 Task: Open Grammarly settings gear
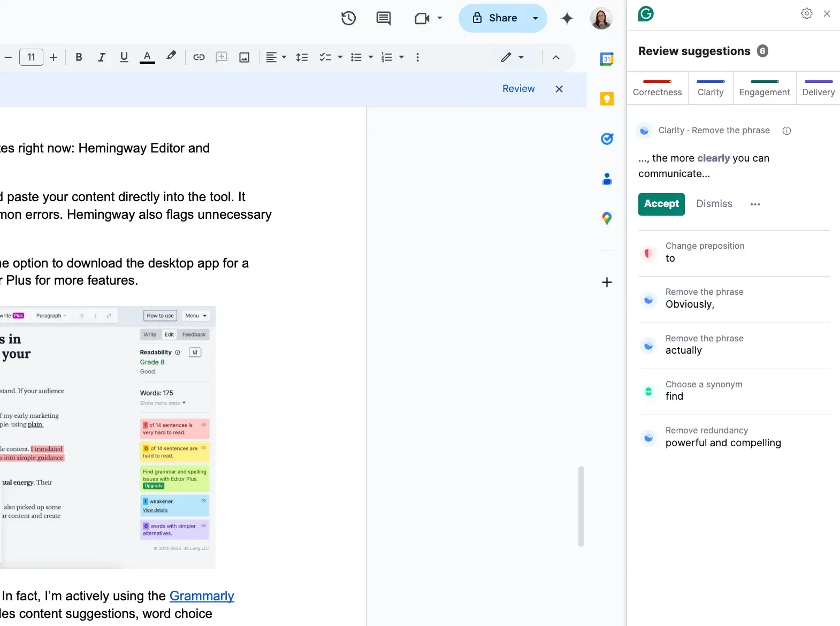click(806, 14)
